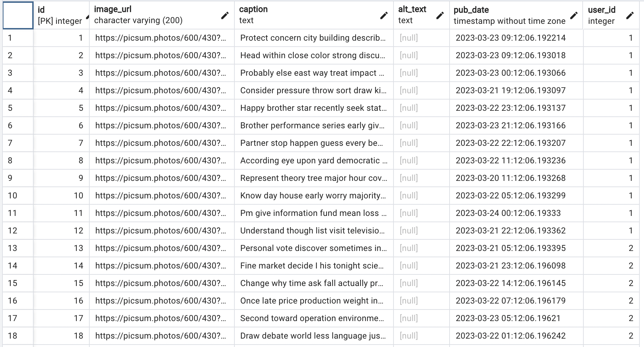Select row 18 row header
This screenshot has width=644, height=347.
(18, 336)
